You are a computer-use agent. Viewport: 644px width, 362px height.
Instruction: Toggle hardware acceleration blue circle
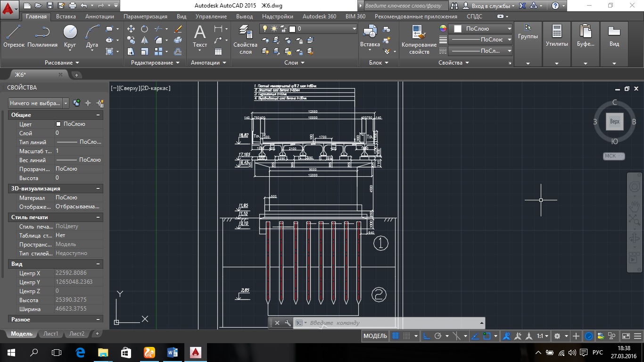pyautogui.click(x=589, y=336)
